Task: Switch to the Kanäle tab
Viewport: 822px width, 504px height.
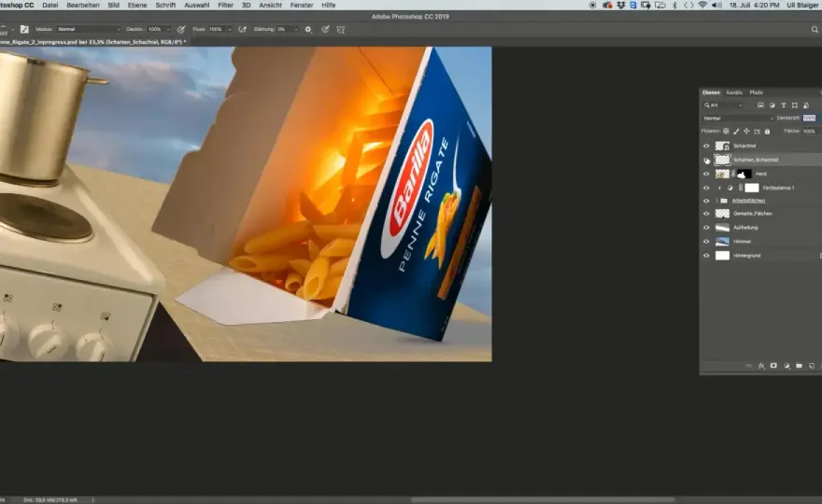Action: (734, 92)
